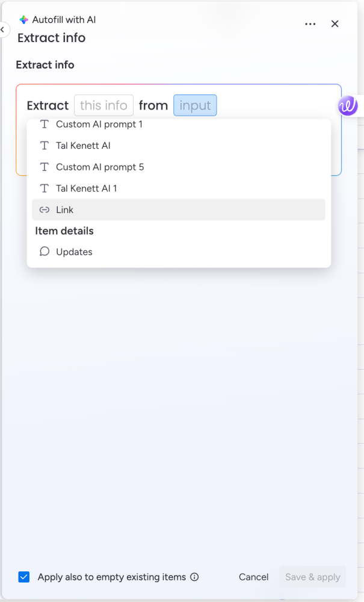Screen dimensions: 364x602
Task: Click the Autofill with AI sparkle icon
Action: click(x=23, y=20)
